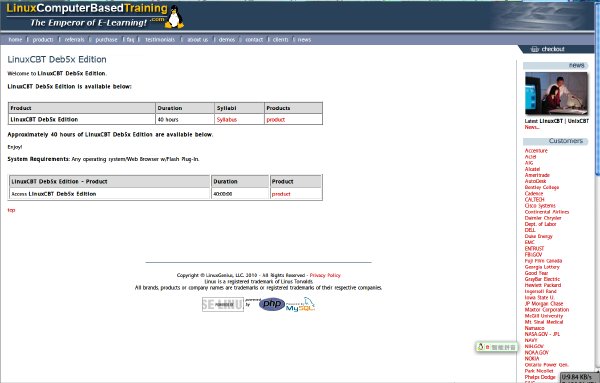The width and height of the screenshot is (600, 383).
Task: Click the MySQL logo in footer
Action: click(300, 305)
